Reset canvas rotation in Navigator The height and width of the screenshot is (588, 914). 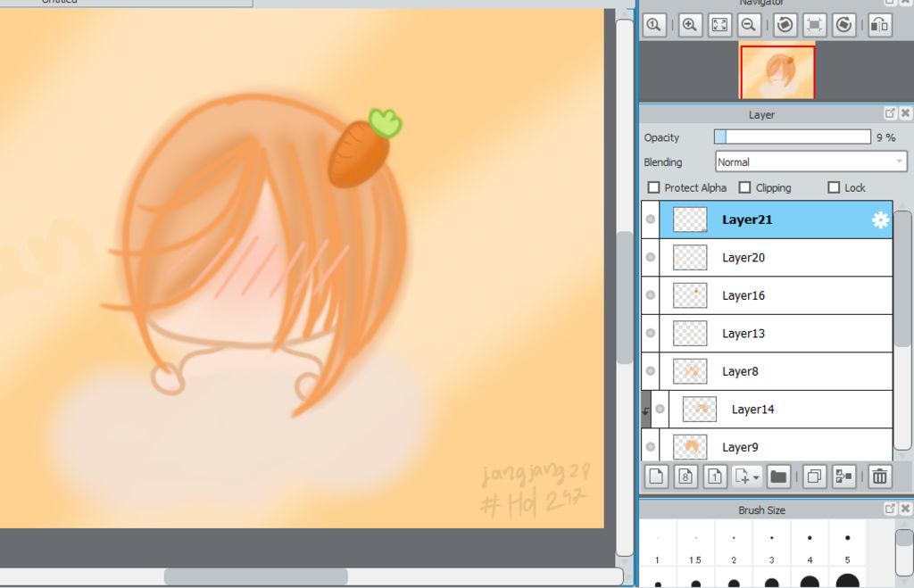[814, 25]
